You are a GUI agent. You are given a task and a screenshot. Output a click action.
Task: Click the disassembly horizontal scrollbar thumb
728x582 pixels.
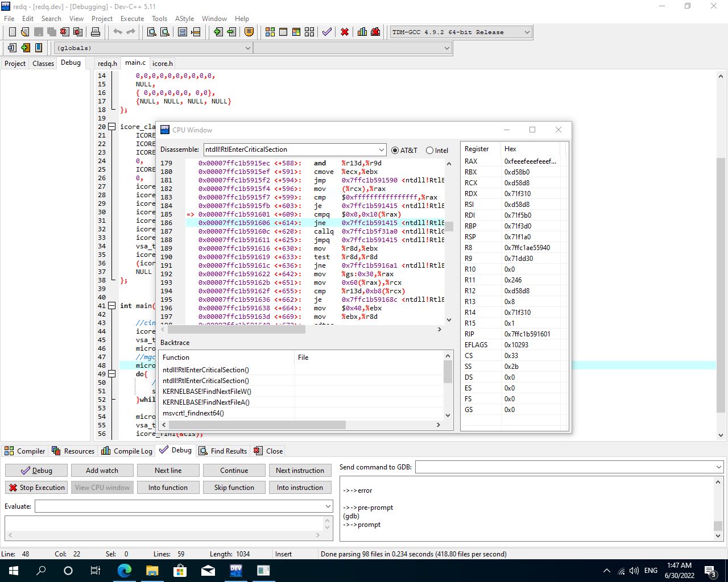point(237,329)
